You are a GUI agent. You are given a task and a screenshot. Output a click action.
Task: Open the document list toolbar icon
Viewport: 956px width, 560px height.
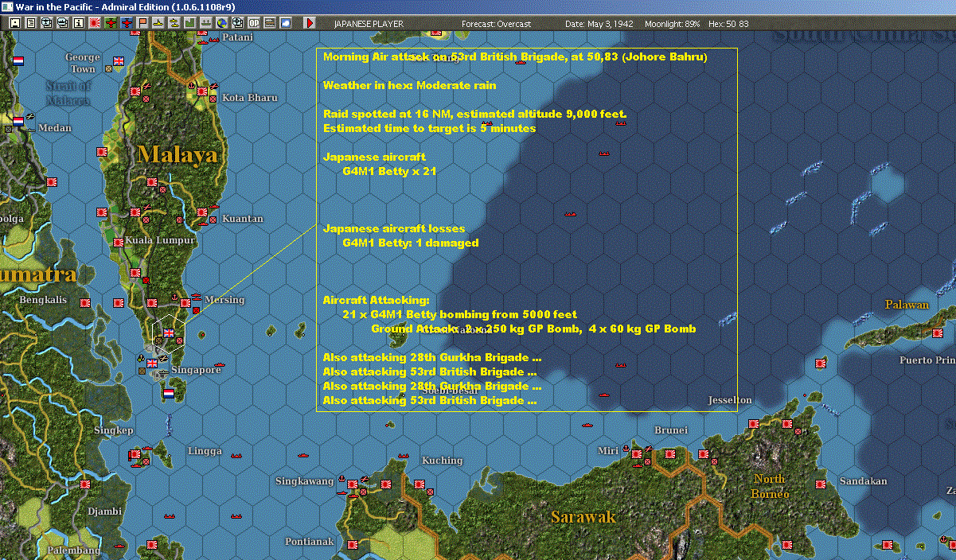30,23
